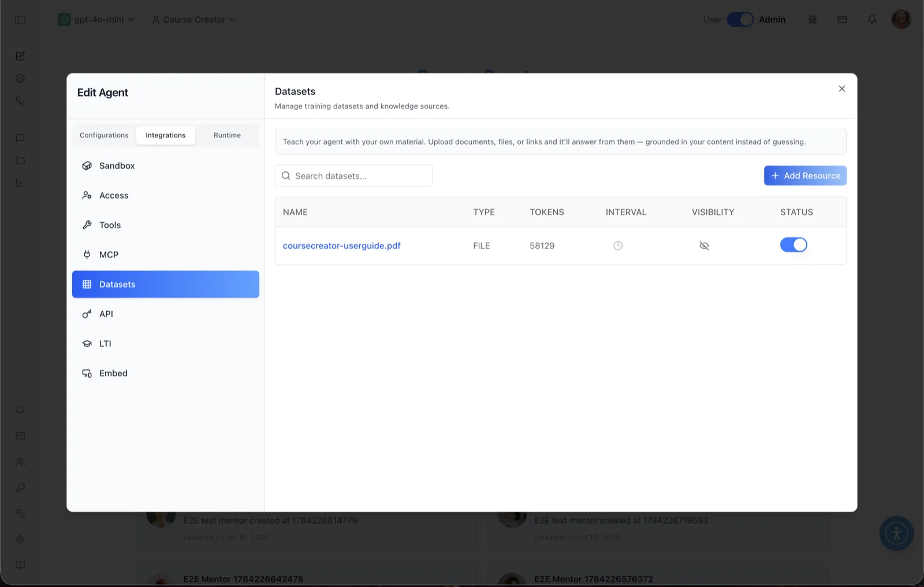This screenshot has height=587, width=924.
Task: Click the line chart analytics icon in sidebar
Action: pyautogui.click(x=20, y=183)
